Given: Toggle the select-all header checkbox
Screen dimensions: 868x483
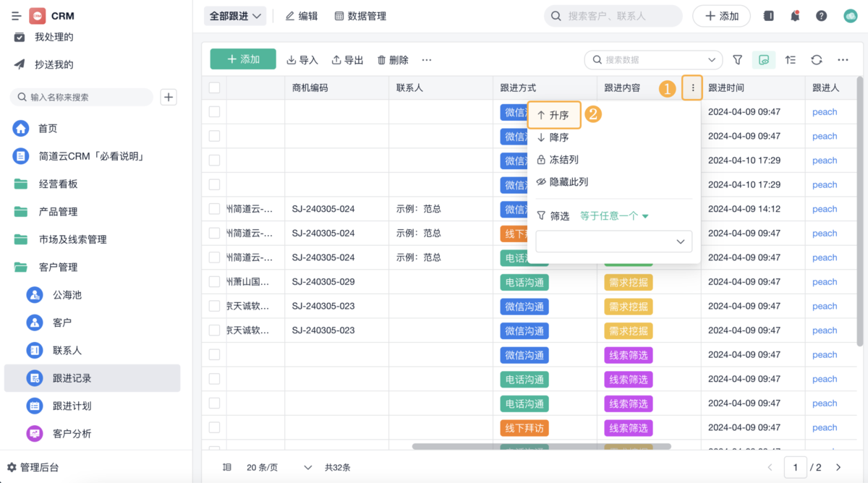Looking at the screenshot, I should tap(214, 88).
